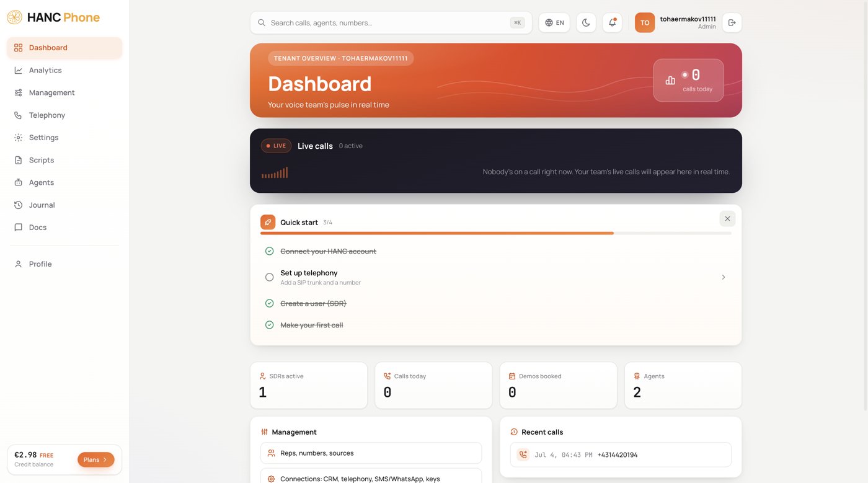The image size is (868, 483).
Task: Check the Set up telephony step circle
Action: [x=269, y=277]
